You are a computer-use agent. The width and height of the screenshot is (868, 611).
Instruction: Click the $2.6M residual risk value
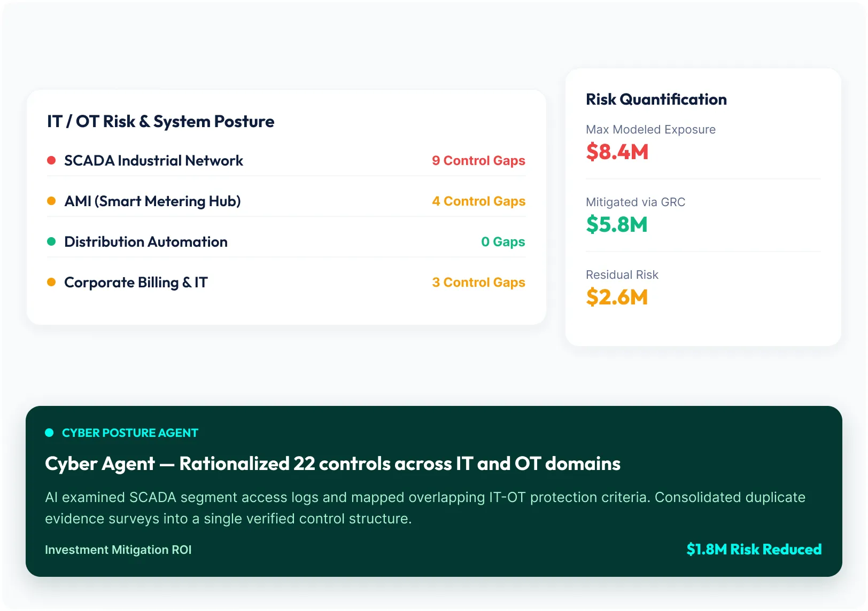click(x=617, y=297)
